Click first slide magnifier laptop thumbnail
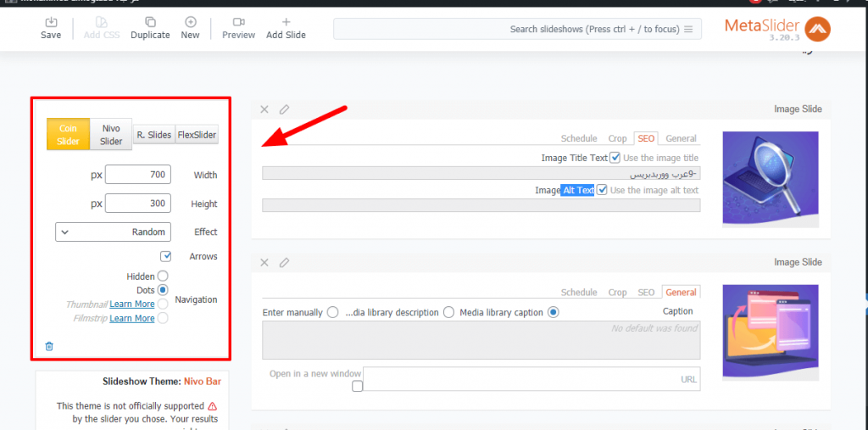868x430 pixels. pyautogui.click(x=771, y=180)
